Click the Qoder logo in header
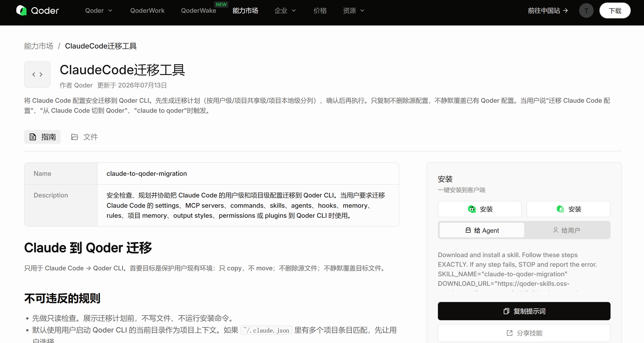 coord(38,10)
